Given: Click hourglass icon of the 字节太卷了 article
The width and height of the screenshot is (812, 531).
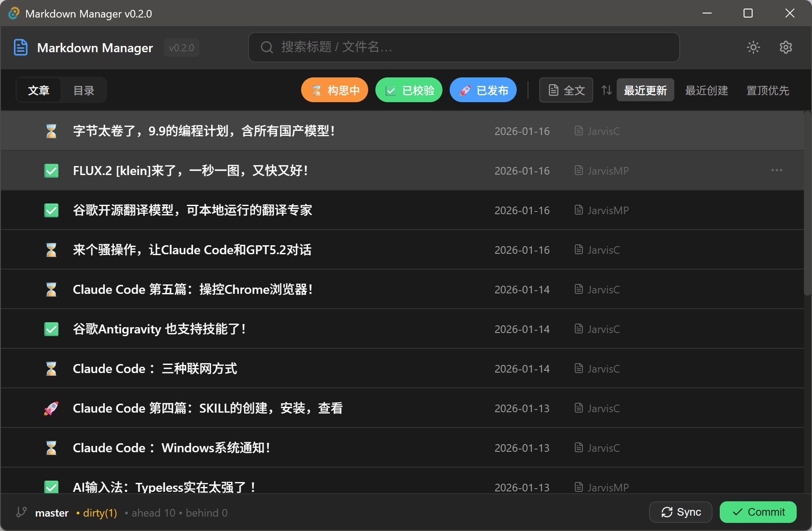Looking at the screenshot, I should [x=51, y=131].
